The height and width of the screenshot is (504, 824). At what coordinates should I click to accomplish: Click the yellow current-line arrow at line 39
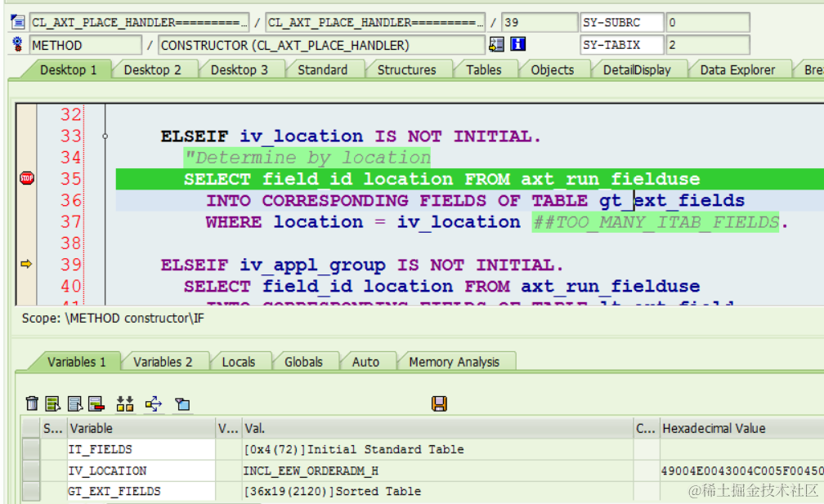(26, 264)
